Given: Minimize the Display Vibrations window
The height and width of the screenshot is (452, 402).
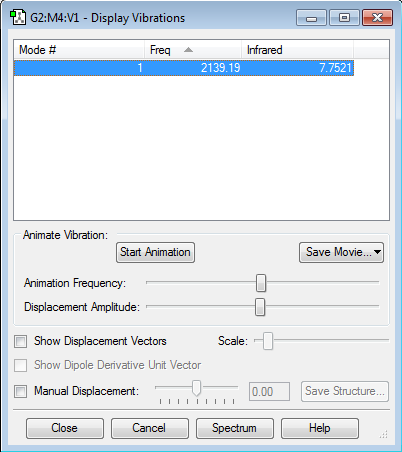Looking at the screenshot, I should pyautogui.click(x=311, y=18).
